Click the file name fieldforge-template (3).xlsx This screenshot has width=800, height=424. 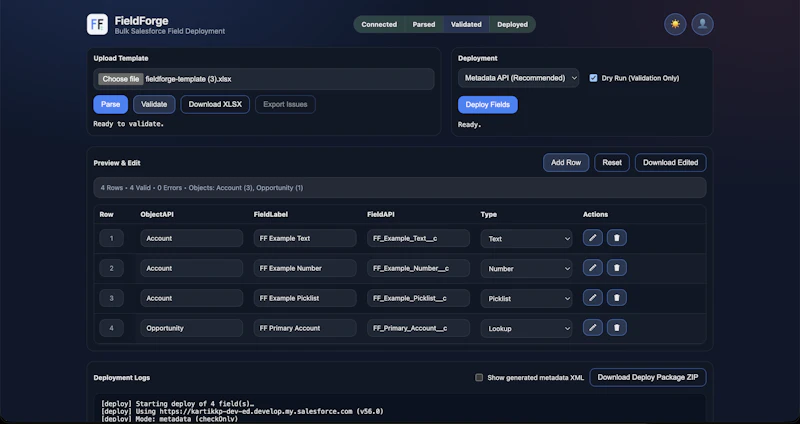[x=188, y=79]
